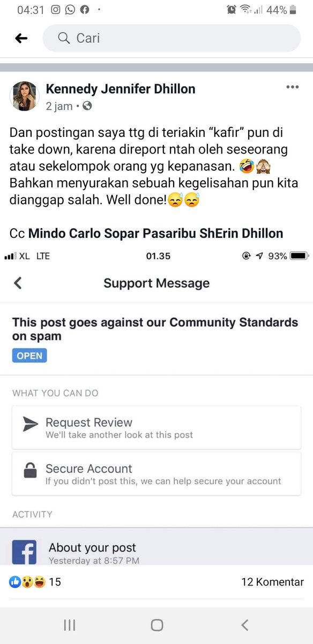This screenshot has width=313, height=644.
Task: Tap the padlock Secure Account icon
Action: tap(30, 471)
